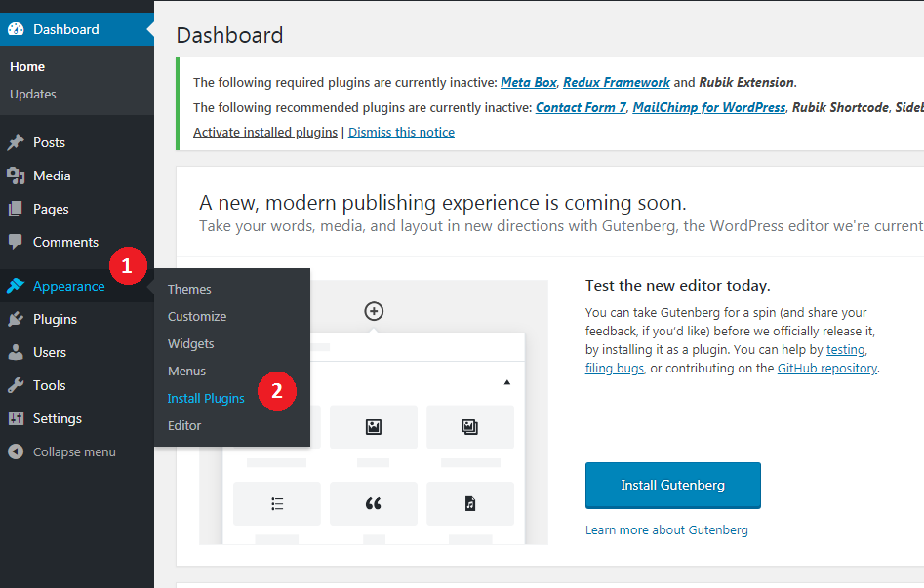Dismiss this notice link
This screenshot has width=924, height=588.
tap(401, 132)
